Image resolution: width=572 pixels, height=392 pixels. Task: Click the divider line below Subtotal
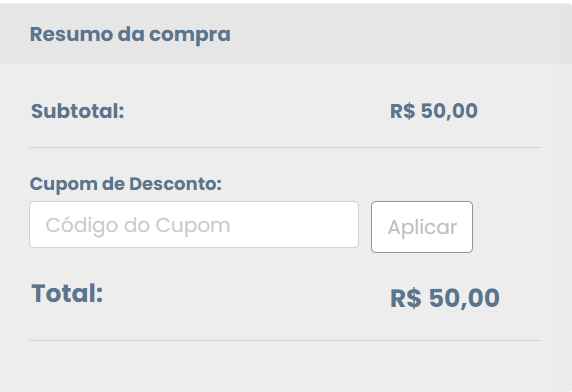286,148
